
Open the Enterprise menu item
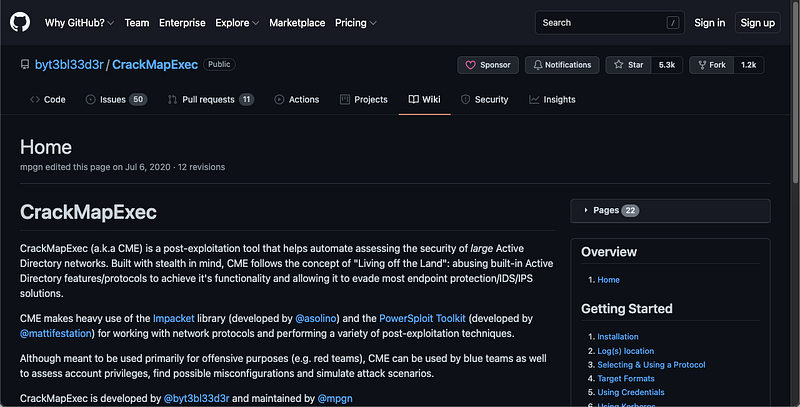point(182,22)
